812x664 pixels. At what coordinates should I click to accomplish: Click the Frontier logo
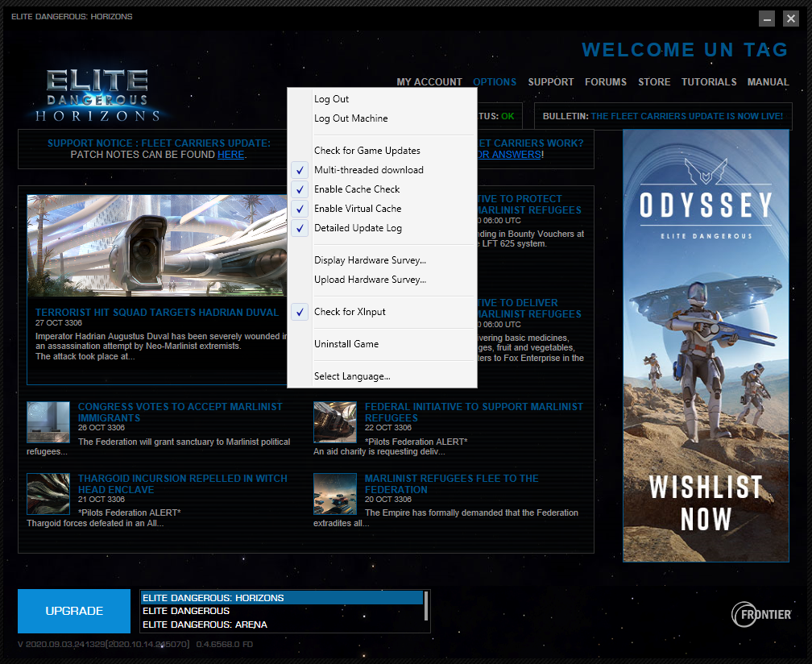(761, 614)
